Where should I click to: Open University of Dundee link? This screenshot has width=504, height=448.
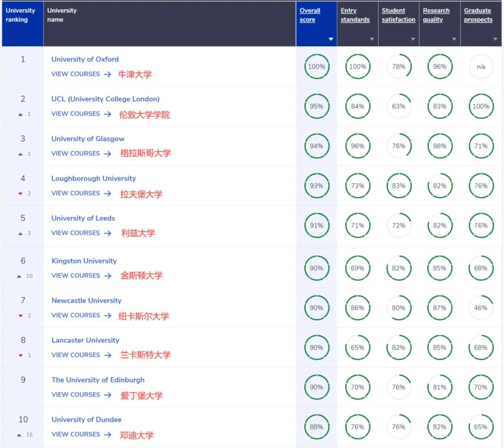pyautogui.click(x=86, y=420)
